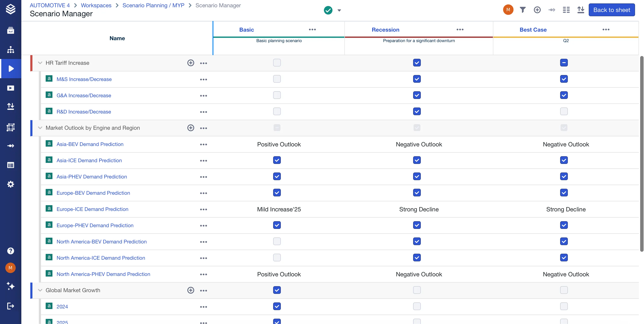Open the settings gear in sidebar
644x324 pixels.
(10, 184)
